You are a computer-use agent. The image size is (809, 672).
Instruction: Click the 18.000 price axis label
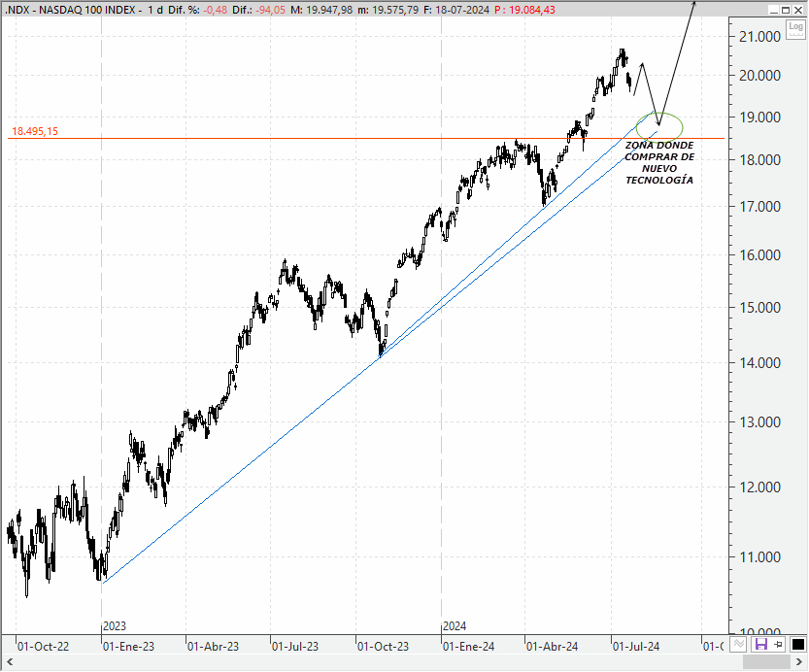coord(760,160)
